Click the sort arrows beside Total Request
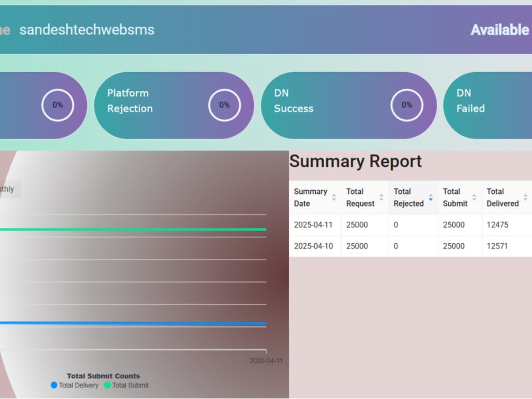Screen dimensions: 532x399 pyautogui.click(x=381, y=197)
